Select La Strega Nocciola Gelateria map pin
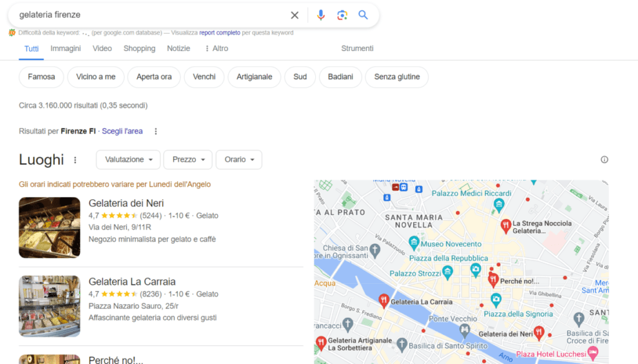 [x=506, y=226]
